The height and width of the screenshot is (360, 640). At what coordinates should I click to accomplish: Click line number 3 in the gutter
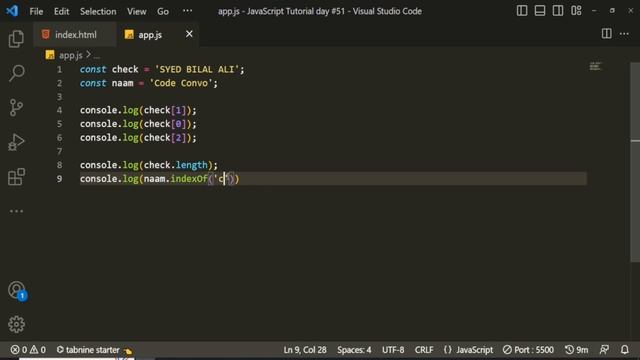(60, 97)
